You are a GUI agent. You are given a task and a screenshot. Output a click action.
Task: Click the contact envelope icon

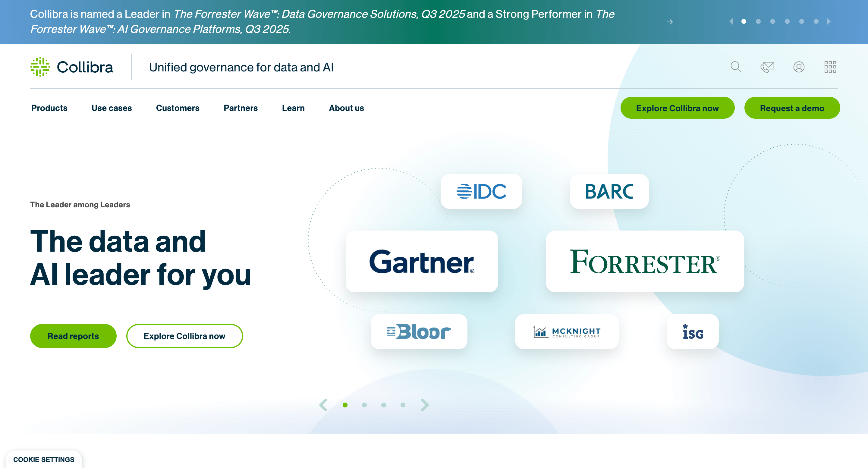768,67
